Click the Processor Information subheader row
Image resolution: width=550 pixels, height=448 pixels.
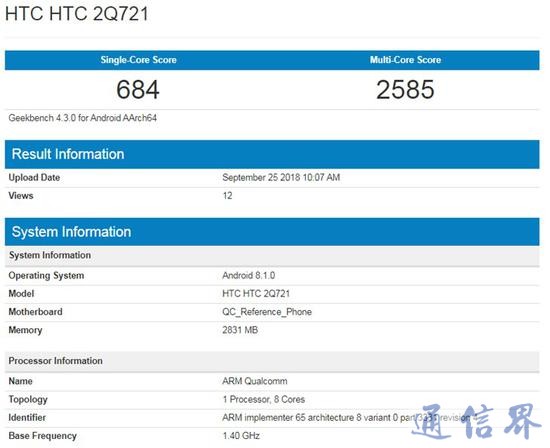coord(272,361)
